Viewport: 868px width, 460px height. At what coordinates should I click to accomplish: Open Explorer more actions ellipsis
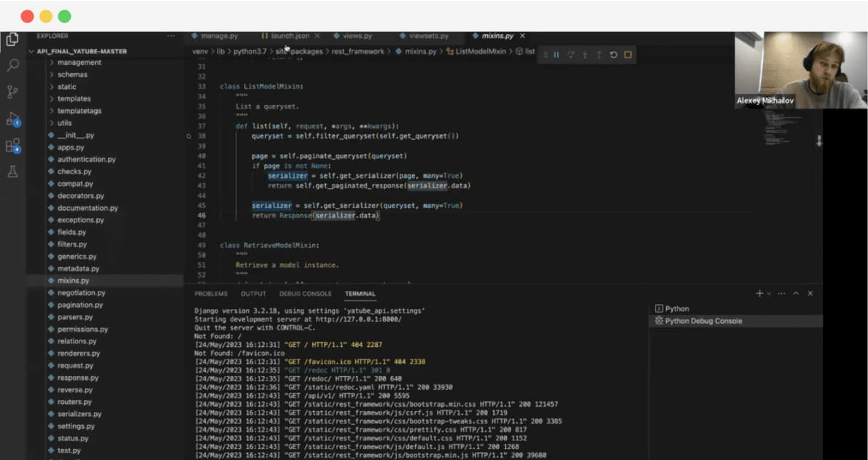(171, 36)
